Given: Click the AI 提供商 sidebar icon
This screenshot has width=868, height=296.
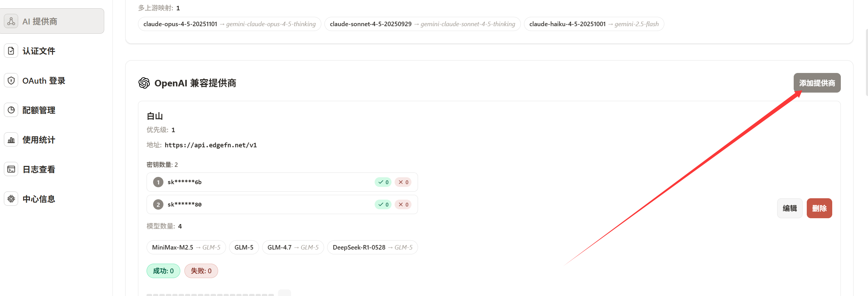Looking at the screenshot, I should click(11, 21).
